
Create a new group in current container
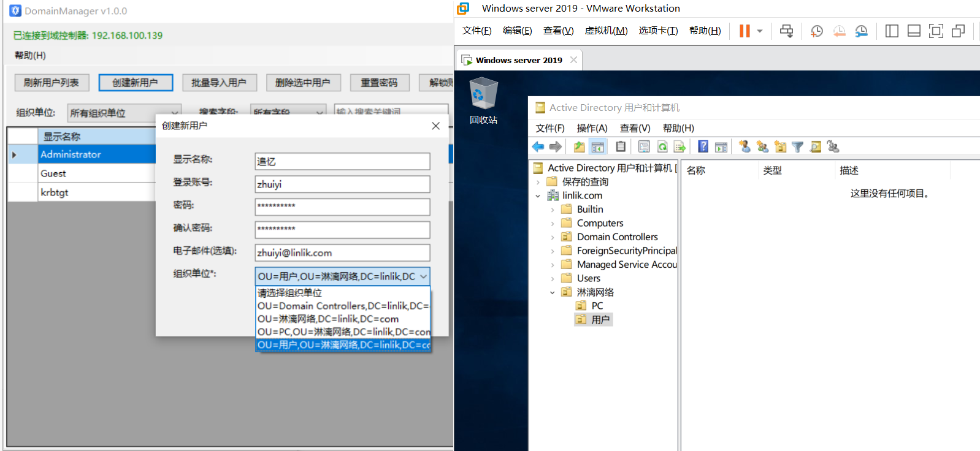coord(762,146)
